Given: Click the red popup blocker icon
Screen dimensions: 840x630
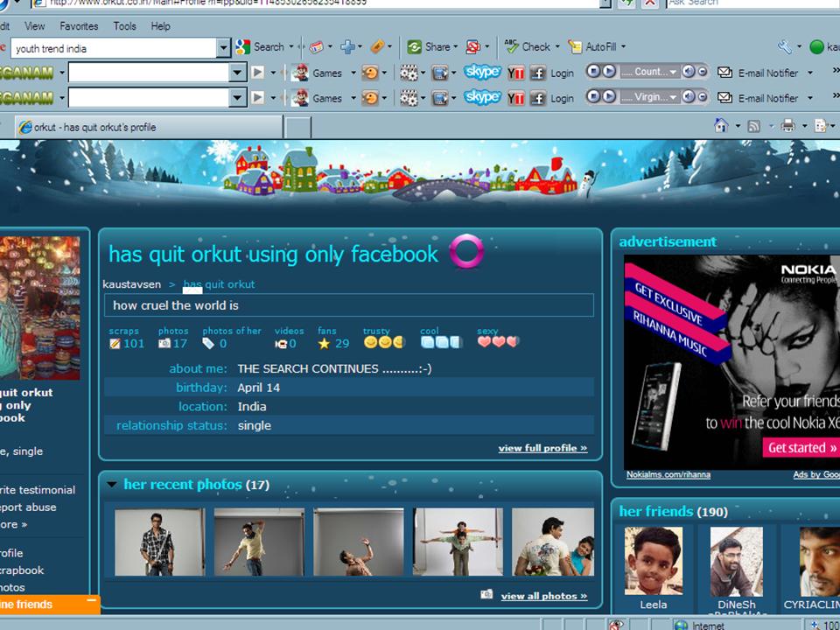Looking at the screenshot, I should pos(473,47).
